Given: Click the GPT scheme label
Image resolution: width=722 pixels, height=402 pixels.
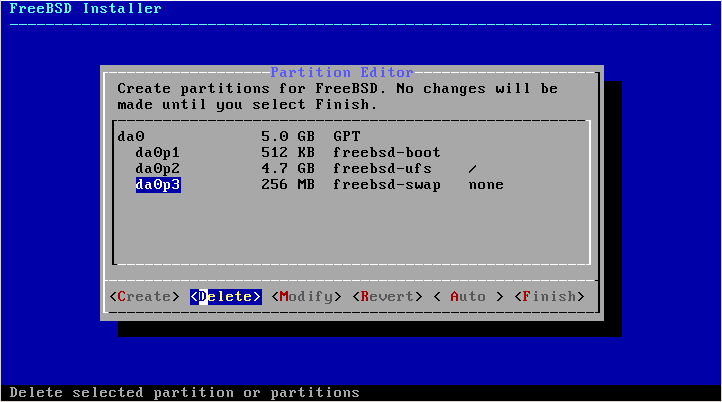Looking at the screenshot, I should coord(347,136).
